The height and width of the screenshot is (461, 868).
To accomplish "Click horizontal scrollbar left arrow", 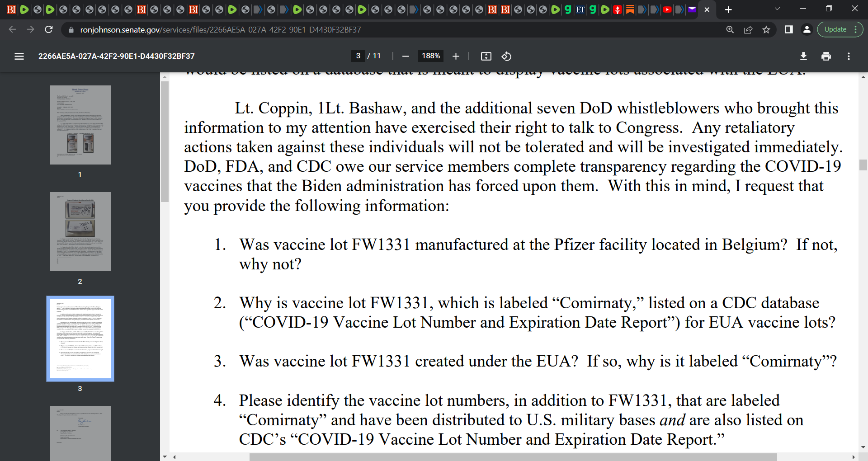I will (174, 457).
